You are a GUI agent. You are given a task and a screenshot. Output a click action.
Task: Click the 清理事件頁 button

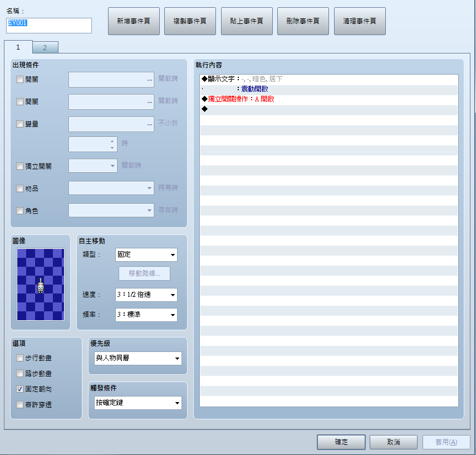click(x=360, y=21)
